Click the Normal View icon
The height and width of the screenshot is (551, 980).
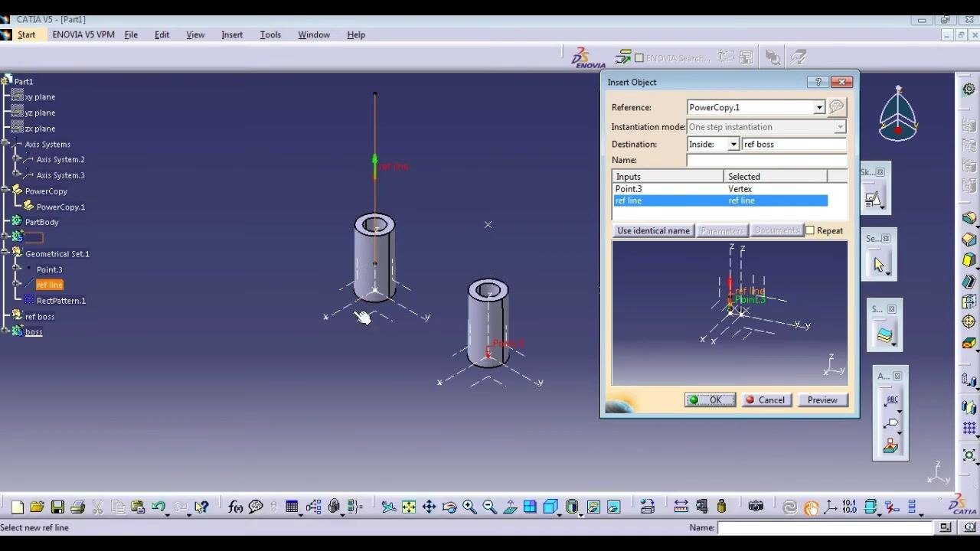(510, 507)
